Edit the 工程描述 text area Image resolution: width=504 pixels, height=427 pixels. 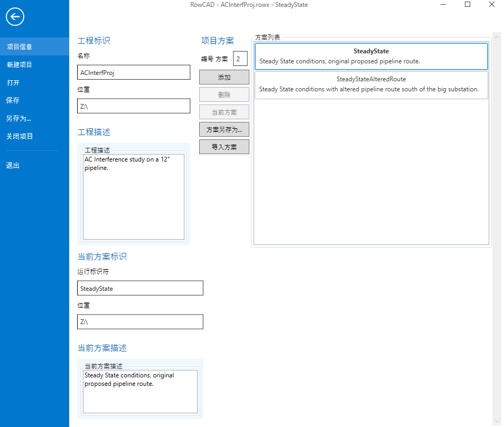134,197
